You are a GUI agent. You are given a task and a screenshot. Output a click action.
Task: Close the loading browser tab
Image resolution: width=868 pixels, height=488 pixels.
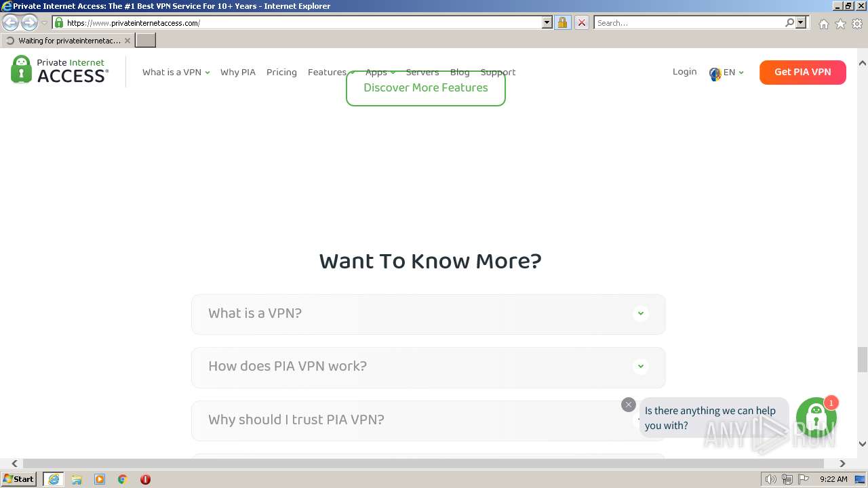[127, 41]
